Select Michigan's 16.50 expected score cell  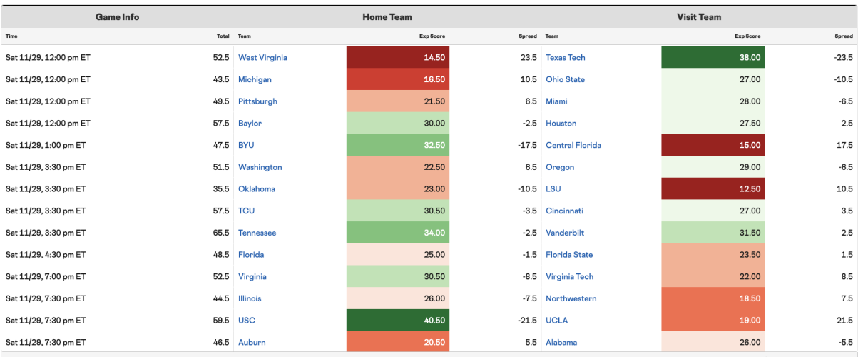(398, 79)
